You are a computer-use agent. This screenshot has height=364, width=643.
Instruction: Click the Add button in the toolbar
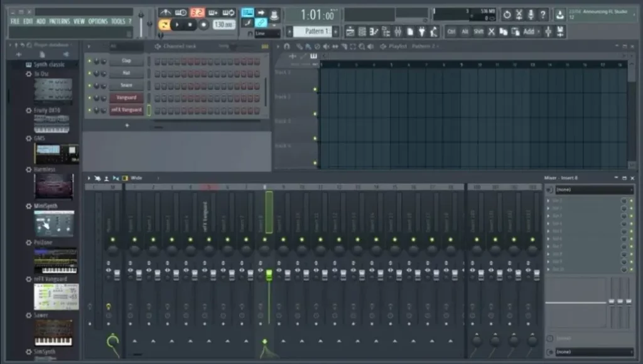pyautogui.click(x=529, y=31)
